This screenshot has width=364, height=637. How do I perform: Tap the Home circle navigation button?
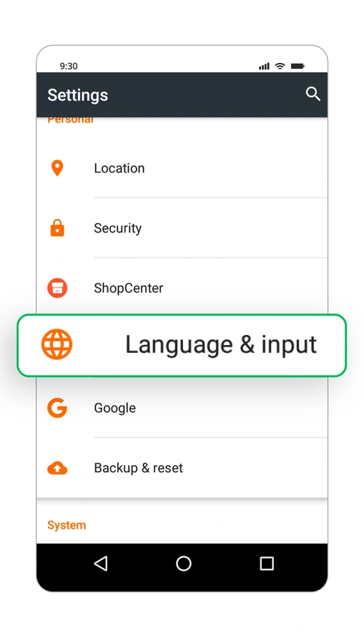tap(183, 563)
